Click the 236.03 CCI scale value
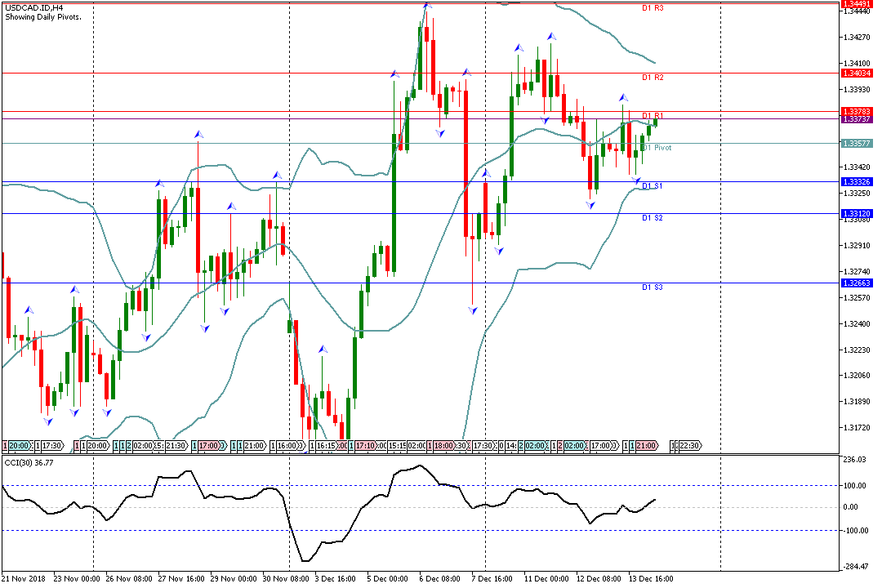Image resolution: width=882 pixels, height=588 pixels. coord(855,460)
